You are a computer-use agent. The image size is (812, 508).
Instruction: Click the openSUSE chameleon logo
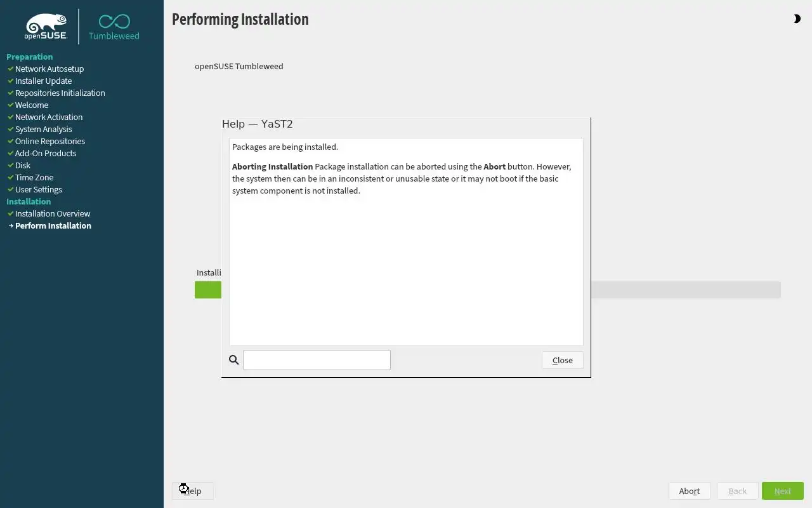coord(46,27)
